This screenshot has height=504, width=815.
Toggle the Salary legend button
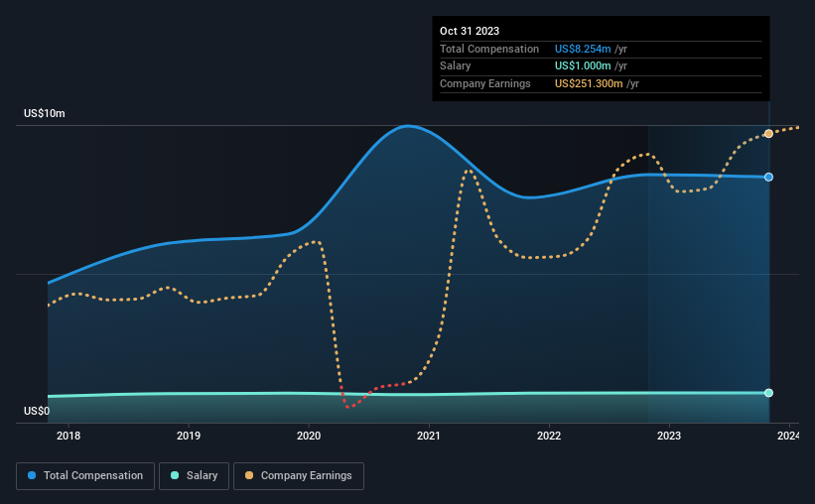point(194,476)
